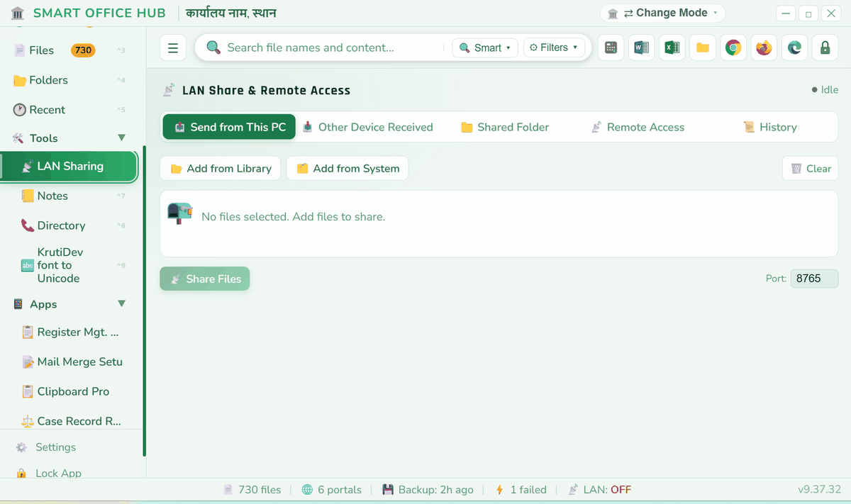
Task: Click the sidebar vertical scrollbar
Action: pos(145,301)
